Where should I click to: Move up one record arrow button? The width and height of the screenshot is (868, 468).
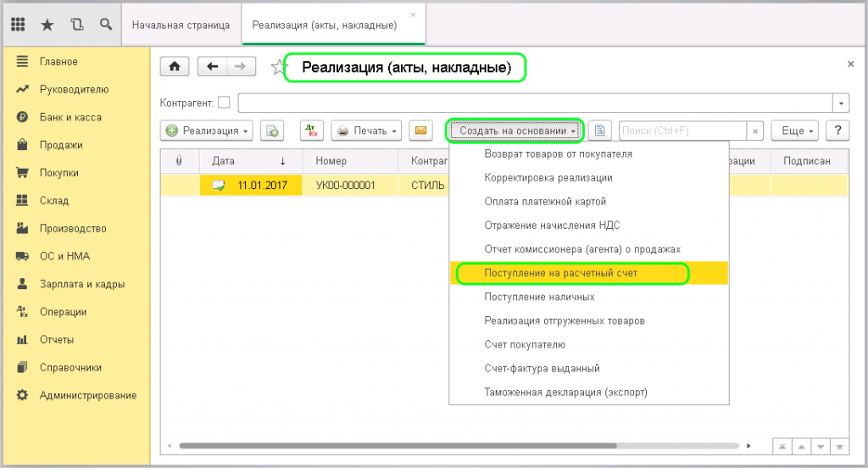[x=801, y=447]
